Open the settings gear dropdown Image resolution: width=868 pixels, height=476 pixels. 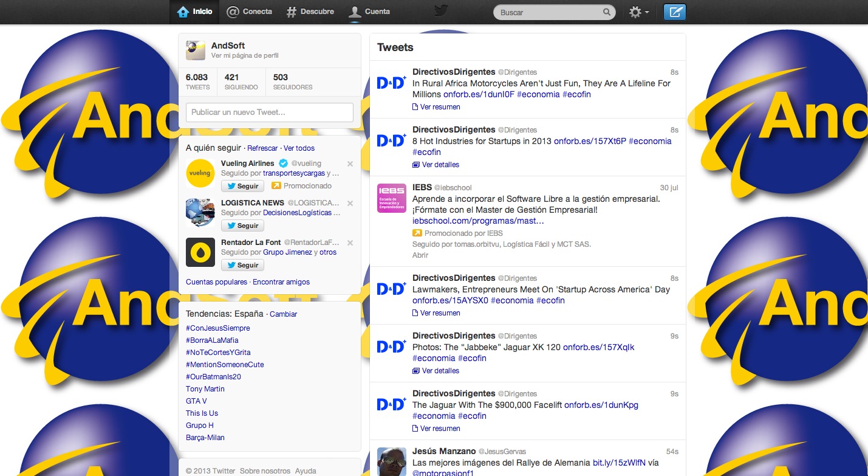[x=638, y=12]
